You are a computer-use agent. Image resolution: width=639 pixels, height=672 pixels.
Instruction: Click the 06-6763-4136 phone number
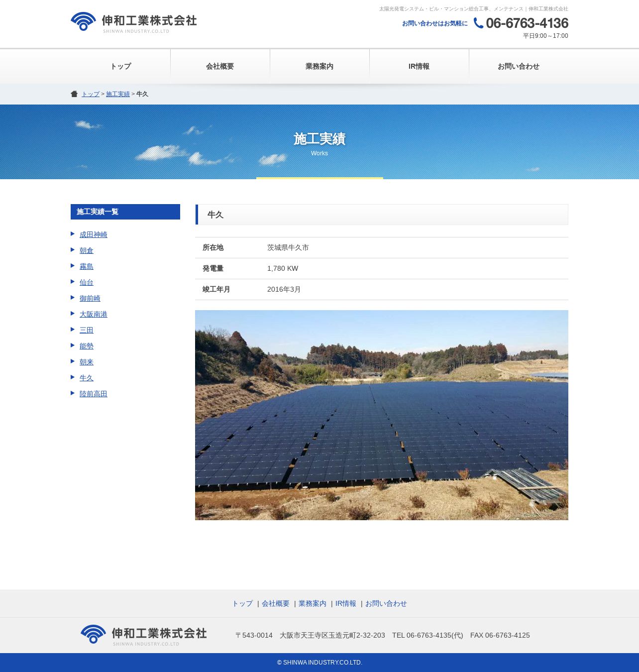(527, 23)
